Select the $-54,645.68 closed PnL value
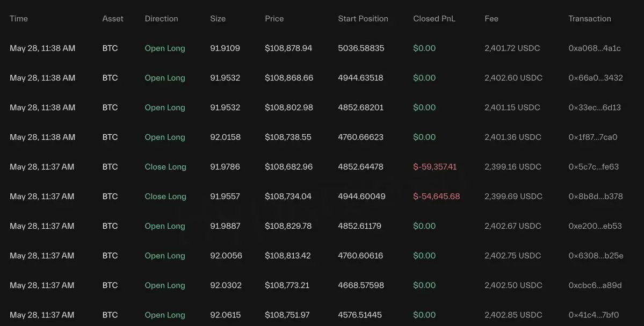Screen dimensions: 644x326 pyautogui.click(x=437, y=196)
